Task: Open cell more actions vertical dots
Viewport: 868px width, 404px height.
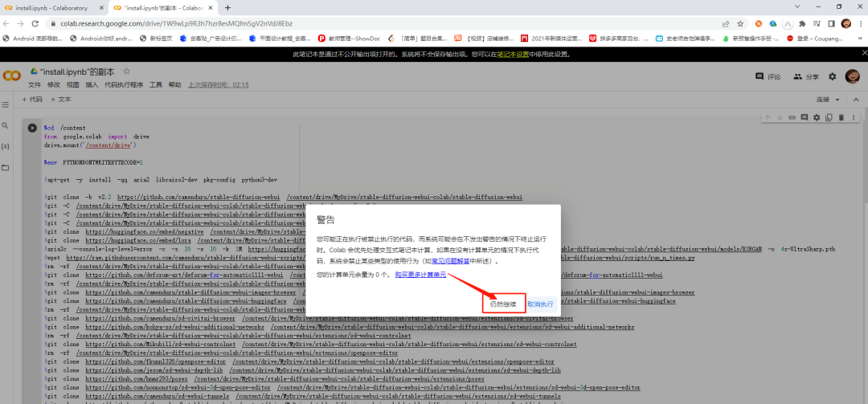Action: pyautogui.click(x=853, y=117)
